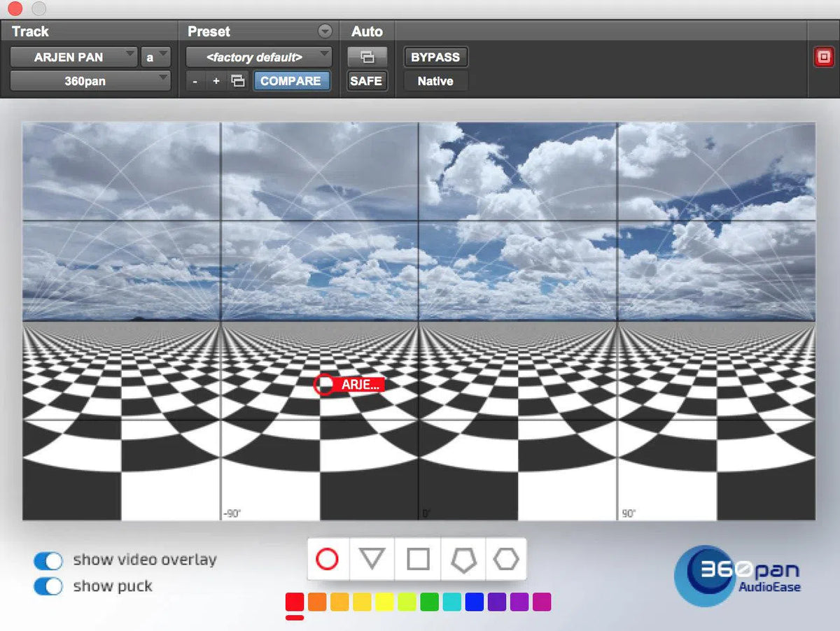
Task: Select the pentagon puck shape
Action: click(461, 558)
